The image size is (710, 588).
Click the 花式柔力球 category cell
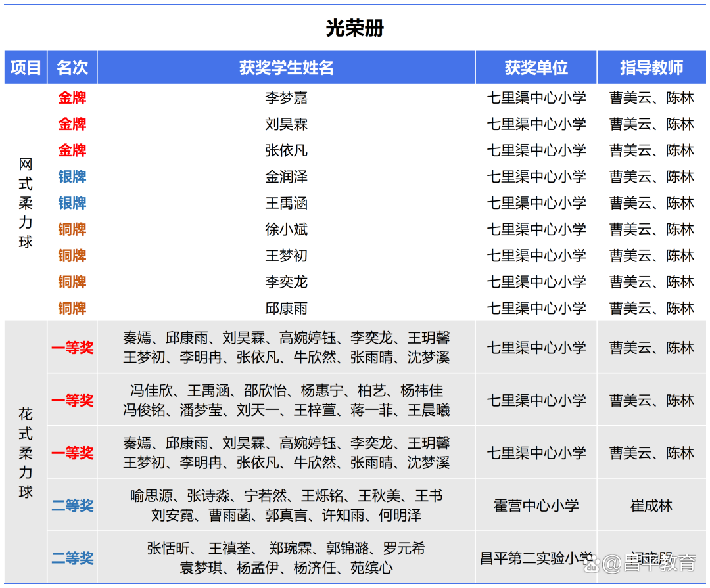coord(26,453)
